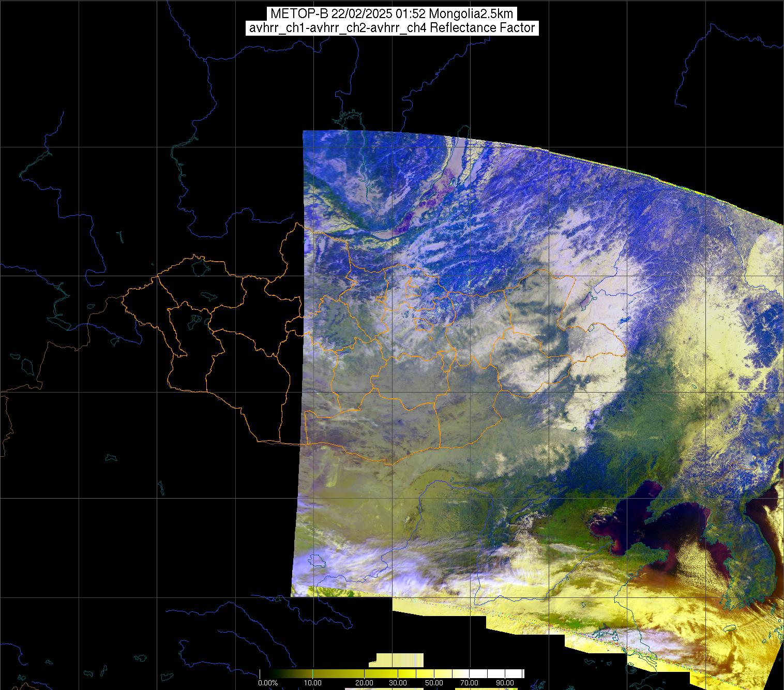Click the METOP-B date and time title line

[x=391, y=14]
